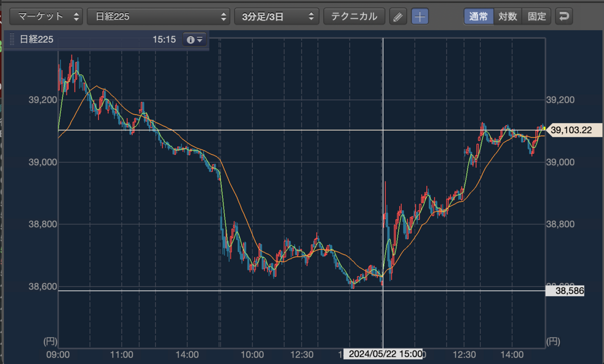This screenshot has height=364, width=604.
Task: Select 対数 scale mode
Action: [508, 16]
